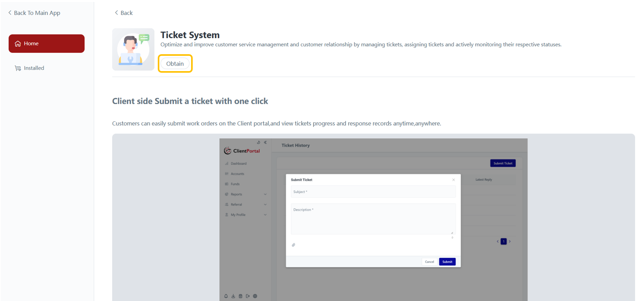Click the blue Submit button in dialog
This screenshot has height=301, width=644.
(447, 262)
